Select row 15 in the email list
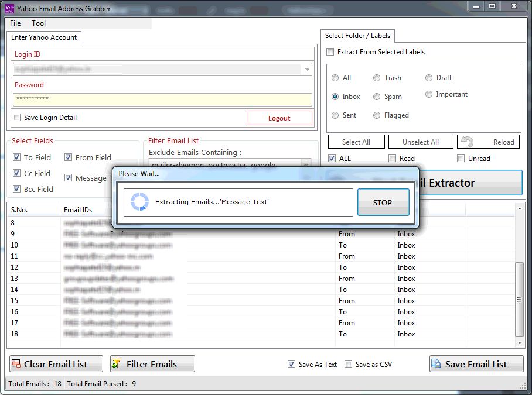 pyautogui.click(x=261, y=300)
